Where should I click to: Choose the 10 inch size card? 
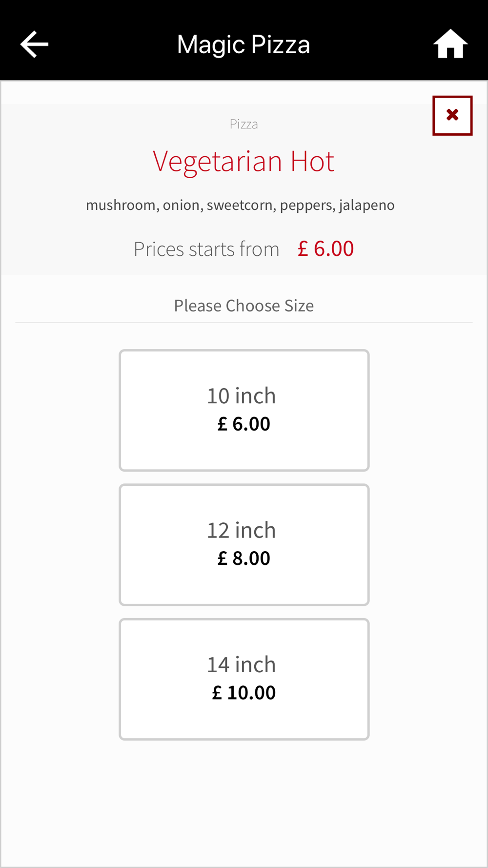coord(244,410)
